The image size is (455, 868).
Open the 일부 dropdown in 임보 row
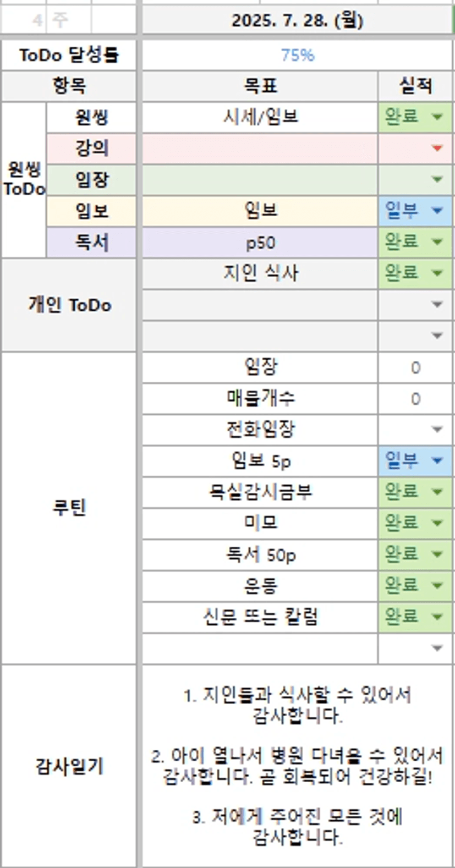point(437,211)
